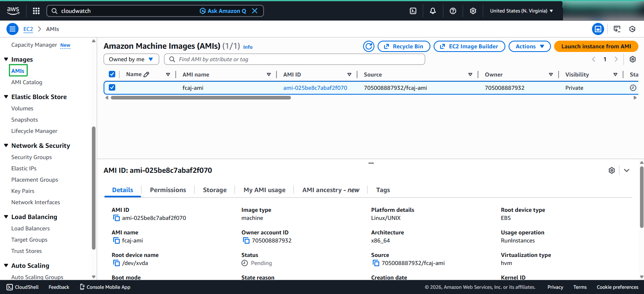Screen dimensions: 644x294
Task: Open the ami-025be8c7abaf2f070 link in table
Action: coord(315,88)
